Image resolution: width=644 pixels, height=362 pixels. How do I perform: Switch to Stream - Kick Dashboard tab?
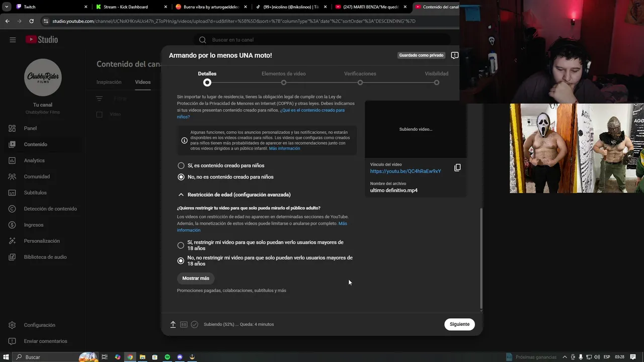[x=132, y=7]
